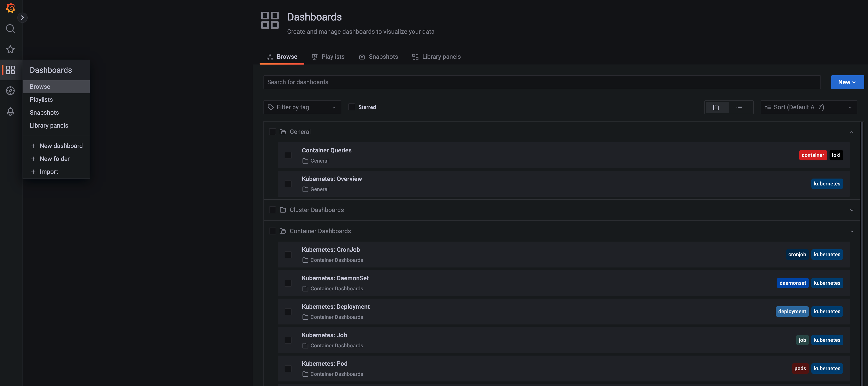Screen dimensions: 868x386
Task: Check the General folder checkbox
Action: pos(272,132)
